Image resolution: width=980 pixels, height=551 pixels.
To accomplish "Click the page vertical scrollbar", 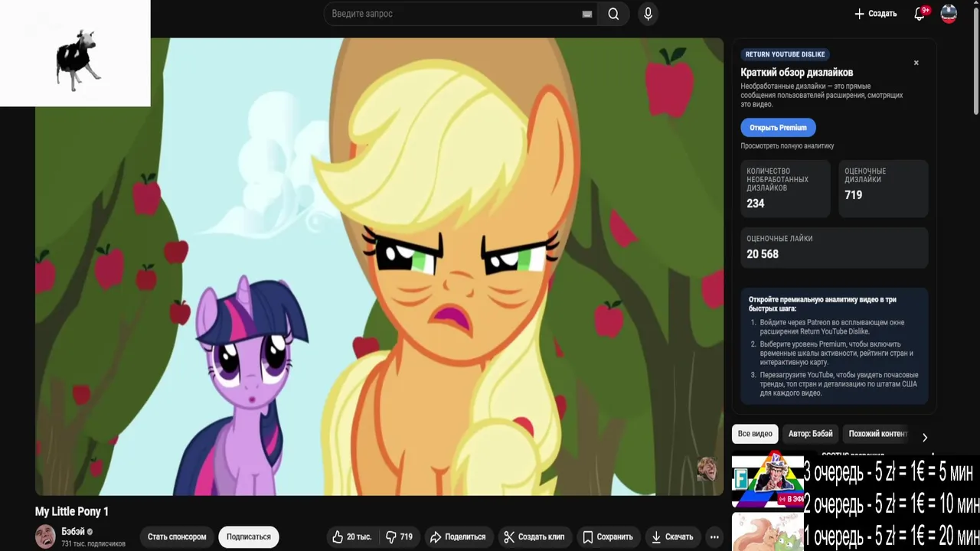I will (975, 61).
